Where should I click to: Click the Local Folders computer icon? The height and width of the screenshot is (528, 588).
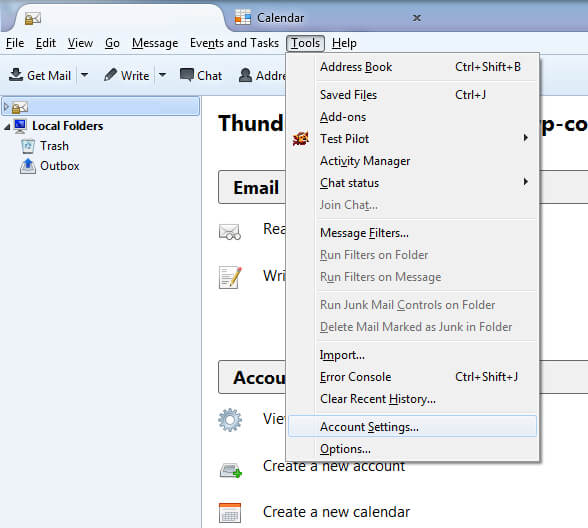pyautogui.click(x=20, y=126)
